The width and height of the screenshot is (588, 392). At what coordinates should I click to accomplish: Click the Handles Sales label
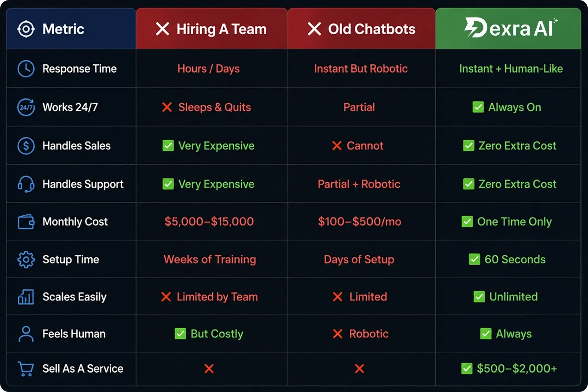76,146
